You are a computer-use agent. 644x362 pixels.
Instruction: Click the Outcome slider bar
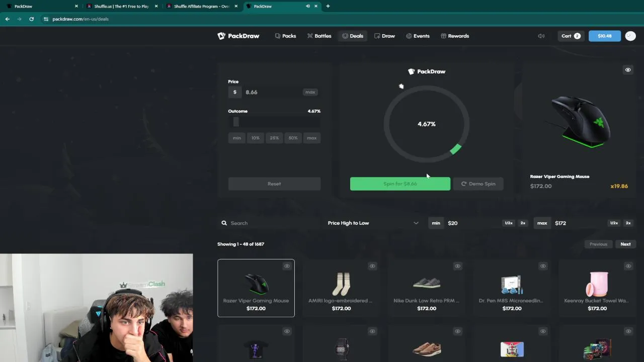point(274,122)
